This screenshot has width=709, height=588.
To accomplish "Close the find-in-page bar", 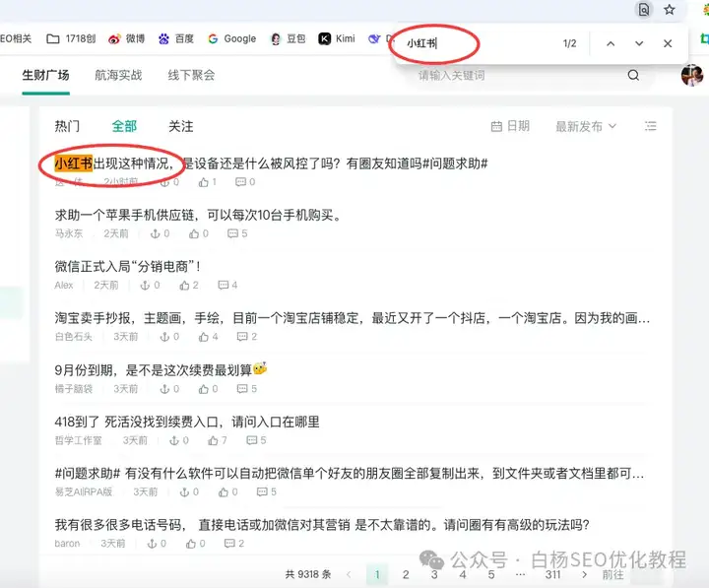I will tap(668, 43).
